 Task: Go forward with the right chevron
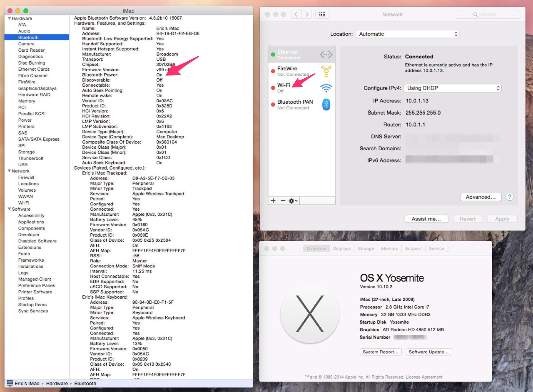[307, 14]
